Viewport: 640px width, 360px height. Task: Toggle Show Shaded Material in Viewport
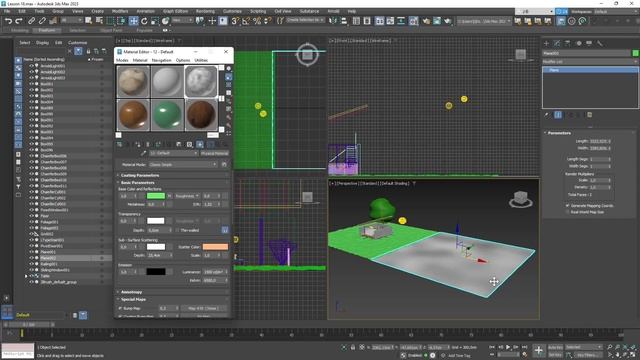pyautogui.click(x=200, y=144)
